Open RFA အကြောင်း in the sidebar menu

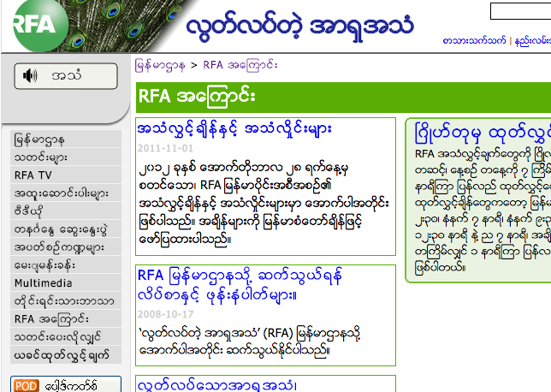click(66, 319)
